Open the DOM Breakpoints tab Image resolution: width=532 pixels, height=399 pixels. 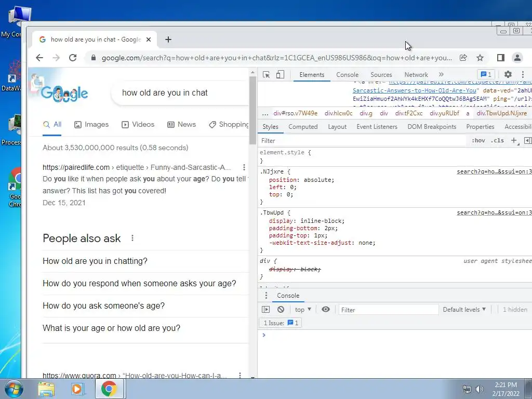[432, 127]
